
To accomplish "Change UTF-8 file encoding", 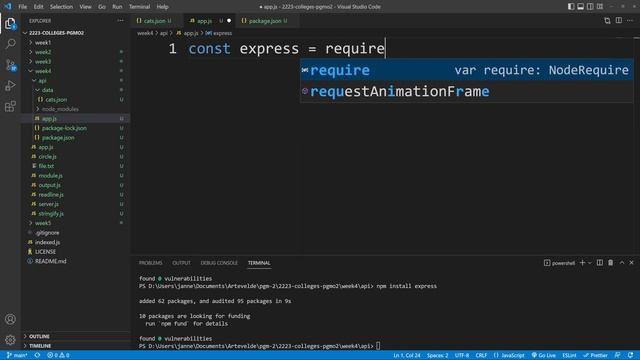I will click(x=462, y=355).
